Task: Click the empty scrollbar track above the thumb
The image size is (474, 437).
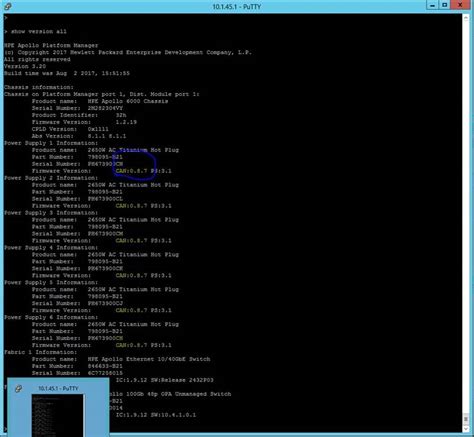Action: point(466,217)
